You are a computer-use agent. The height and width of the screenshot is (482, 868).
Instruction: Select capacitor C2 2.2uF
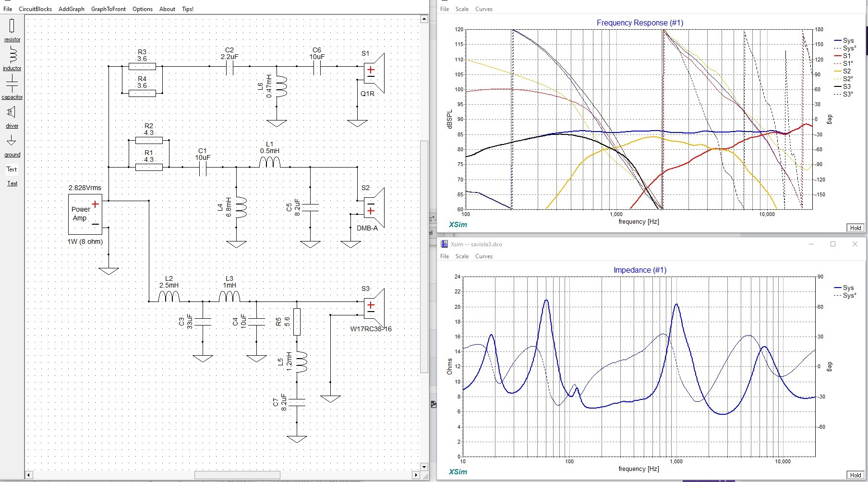pyautogui.click(x=229, y=66)
